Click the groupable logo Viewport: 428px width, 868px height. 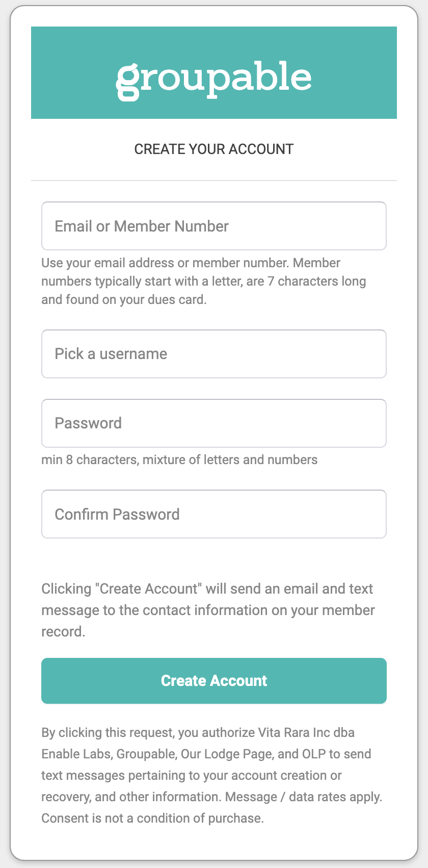click(x=214, y=79)
